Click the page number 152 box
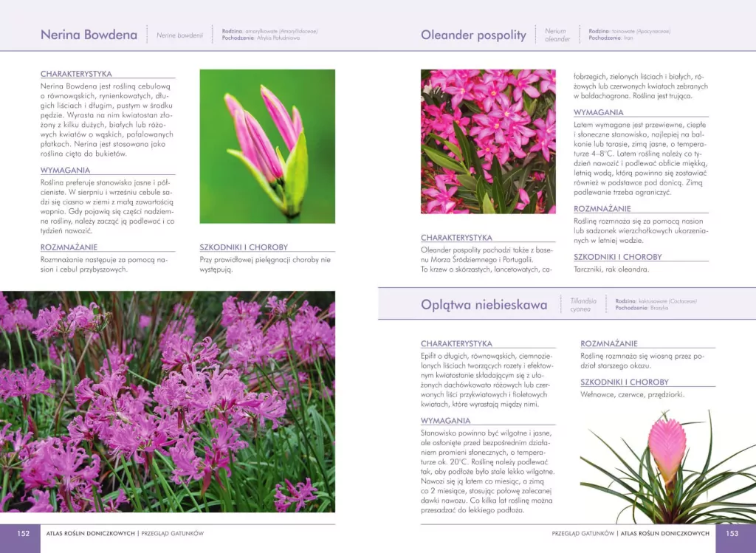The image size is (756, 553). pyautogui.click(x=23, y=533)
